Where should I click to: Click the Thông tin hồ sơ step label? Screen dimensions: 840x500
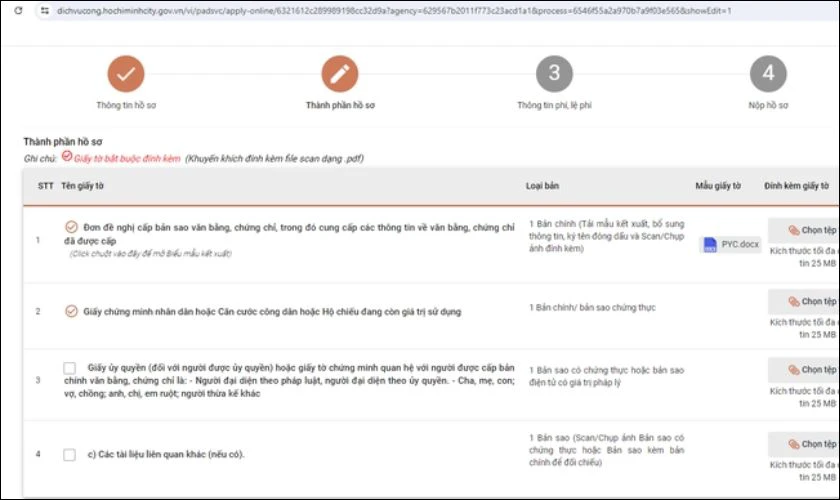(126, 106)
